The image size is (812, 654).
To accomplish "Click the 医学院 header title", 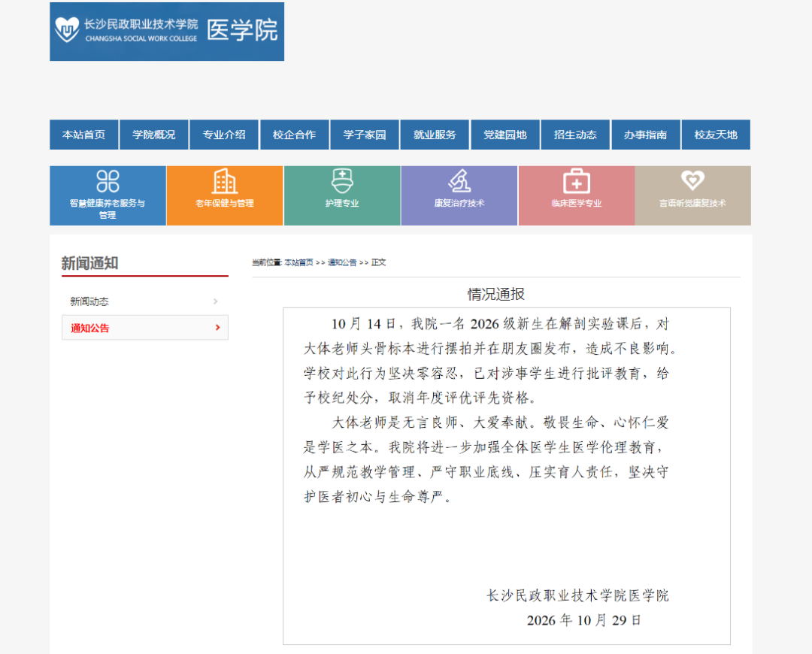I will 242,30.
